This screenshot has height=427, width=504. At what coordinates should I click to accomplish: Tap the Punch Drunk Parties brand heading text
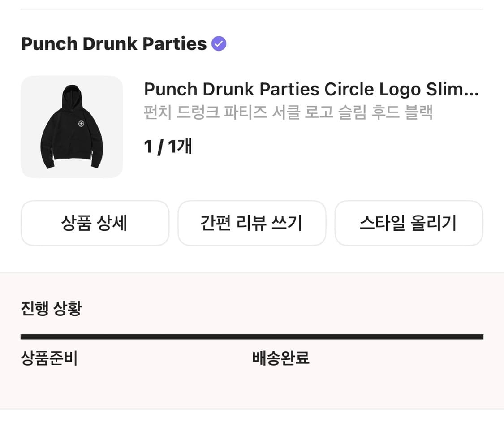click(x=114, y=43)
